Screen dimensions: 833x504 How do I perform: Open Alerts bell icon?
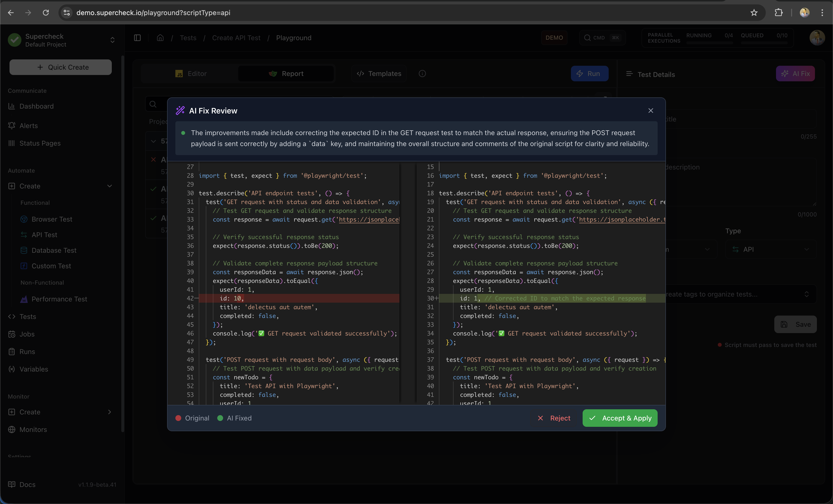click(x=12, y=125)
